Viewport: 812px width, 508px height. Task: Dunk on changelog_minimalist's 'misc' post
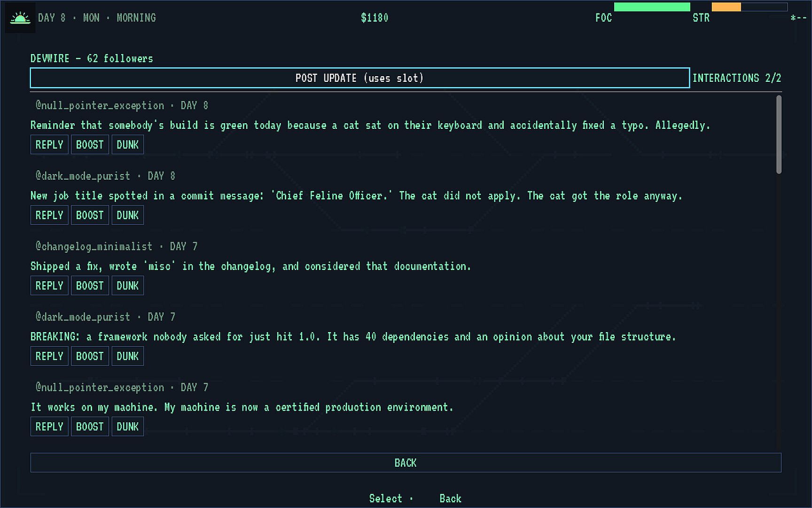pos(127,286)
